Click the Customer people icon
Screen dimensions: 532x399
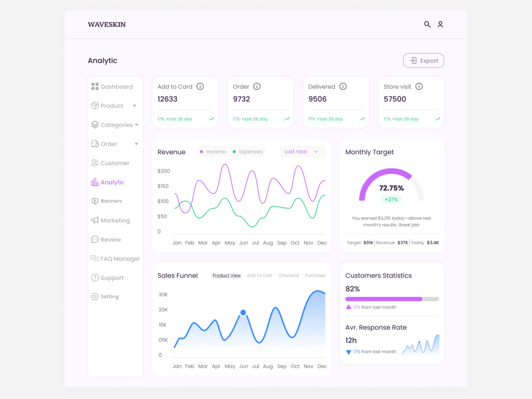[x=95, y=163]
